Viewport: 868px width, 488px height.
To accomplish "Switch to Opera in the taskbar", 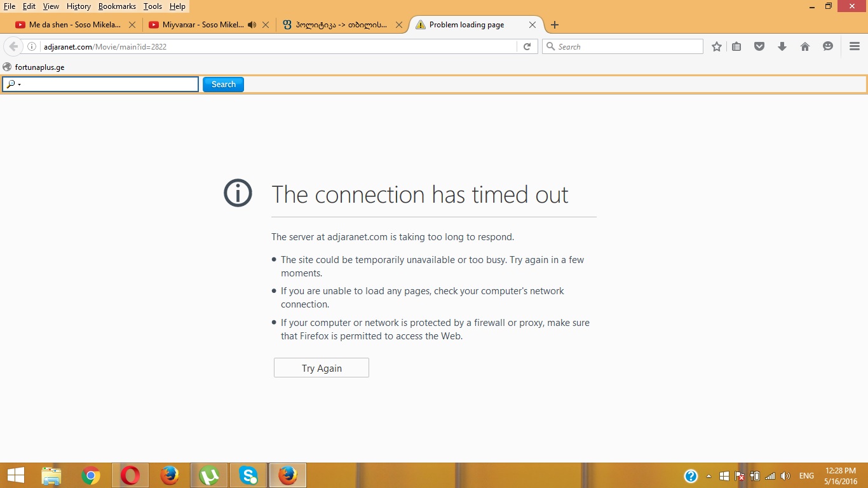I will point(130,475).
